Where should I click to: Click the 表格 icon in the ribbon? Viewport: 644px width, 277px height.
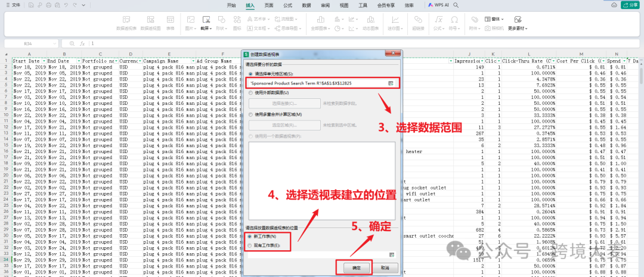170,19
